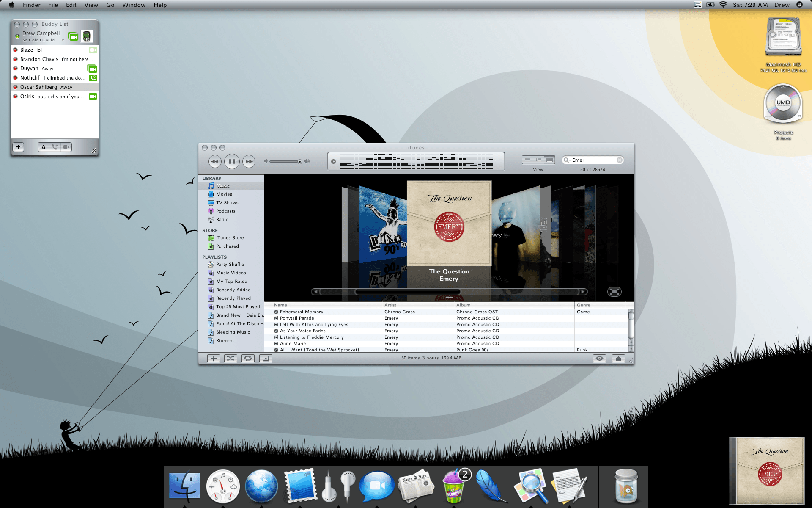Start video chat with Duyvan

coord(93,69)
